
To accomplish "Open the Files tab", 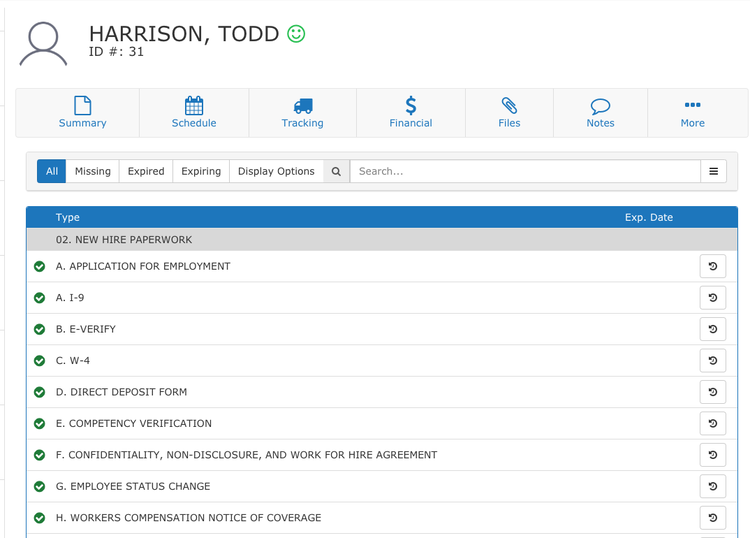I will coord(509,113).
